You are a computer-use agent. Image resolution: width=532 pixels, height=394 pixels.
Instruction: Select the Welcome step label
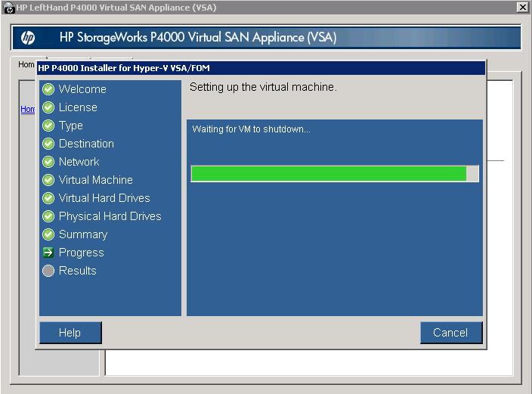82,89
